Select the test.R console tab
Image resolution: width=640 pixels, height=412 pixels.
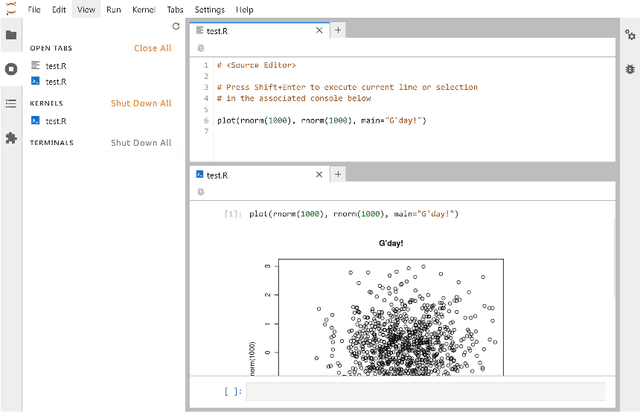255,175
